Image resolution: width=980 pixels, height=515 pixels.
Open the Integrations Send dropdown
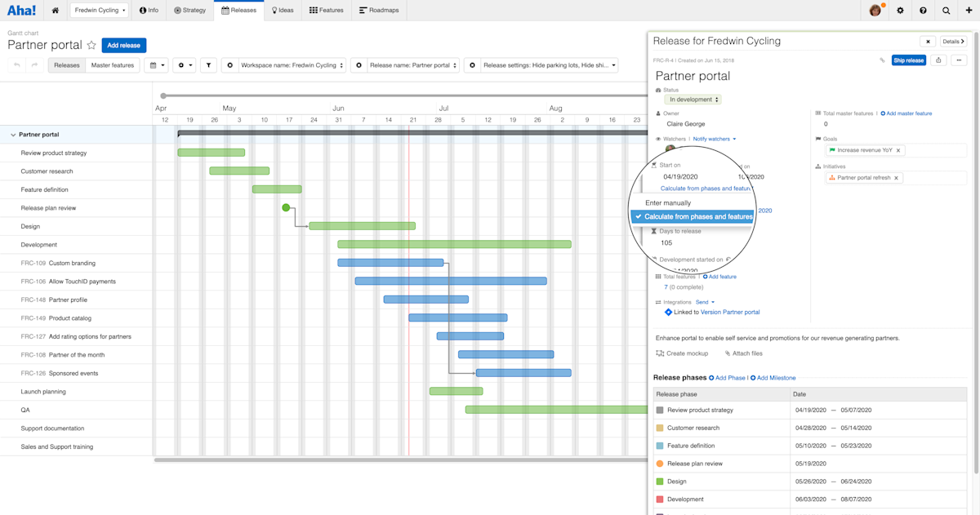pyautogui.click(x=705, y=302)
